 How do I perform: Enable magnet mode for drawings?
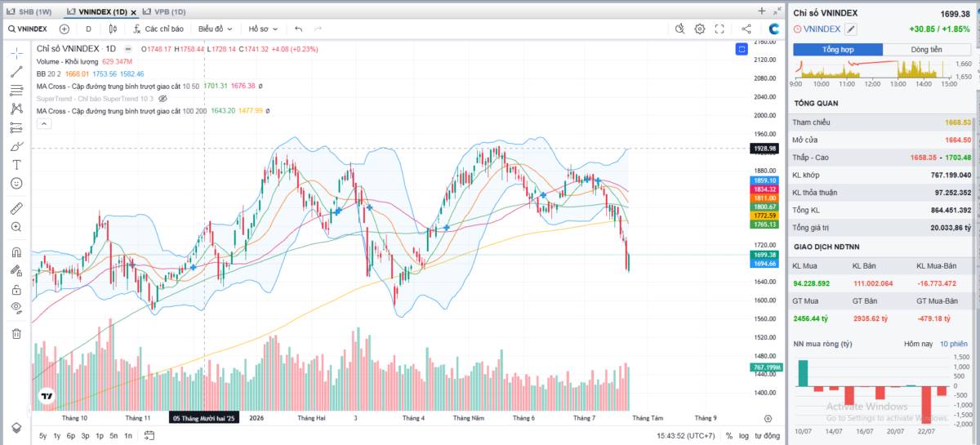click(x=16, y=252)
